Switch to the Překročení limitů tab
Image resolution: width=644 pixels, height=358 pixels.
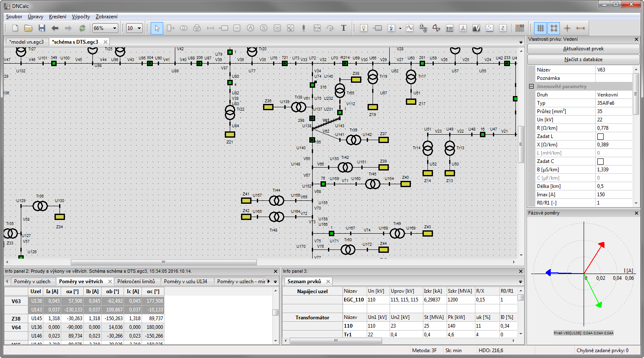click(136, 281)
